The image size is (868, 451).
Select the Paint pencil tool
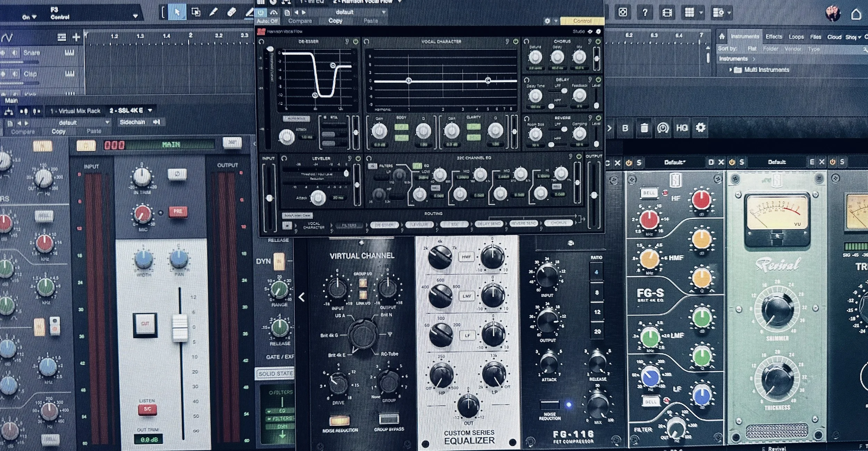[214, 13]
